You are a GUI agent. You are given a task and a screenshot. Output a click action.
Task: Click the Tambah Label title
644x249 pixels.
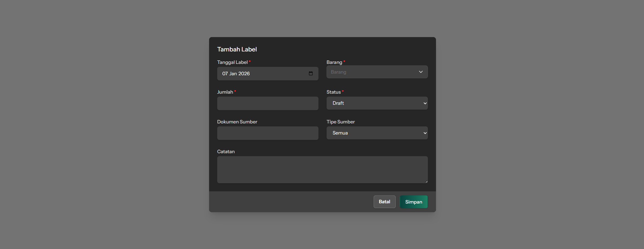(237, 49)
